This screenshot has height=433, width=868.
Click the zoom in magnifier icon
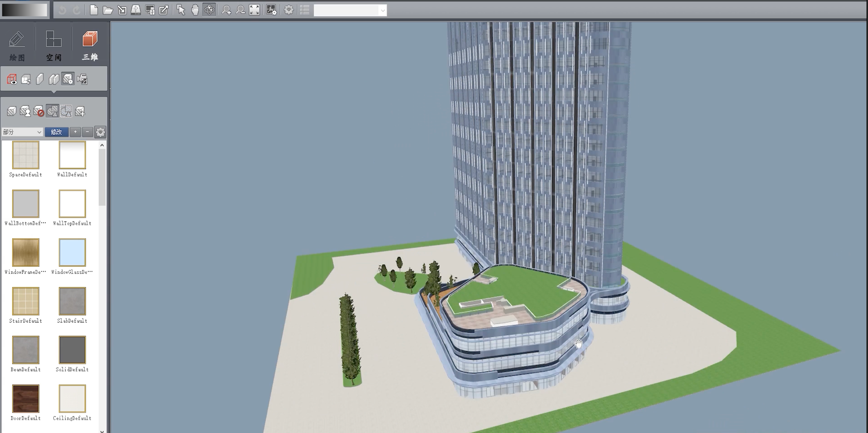click(x=226, y=10)
